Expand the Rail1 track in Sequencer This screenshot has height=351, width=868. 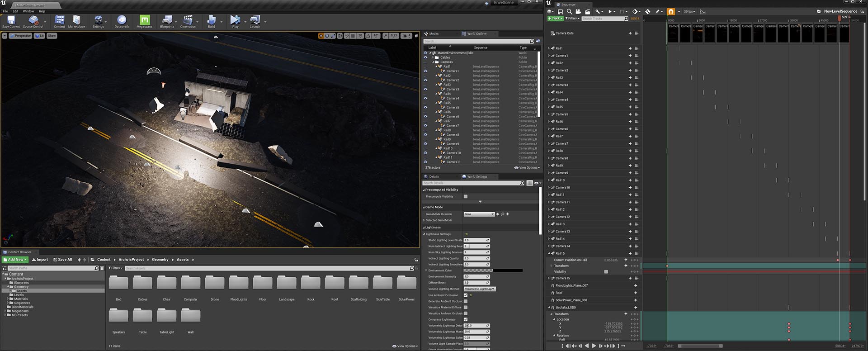click(549, 48)
